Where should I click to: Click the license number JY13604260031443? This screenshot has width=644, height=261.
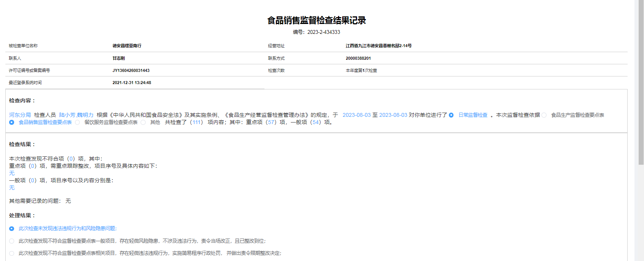tap(131, 70)
